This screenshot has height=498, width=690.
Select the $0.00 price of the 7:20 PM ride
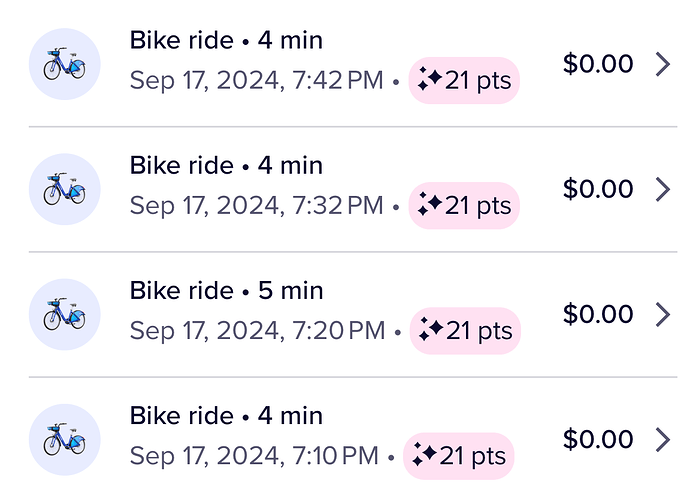598,315
